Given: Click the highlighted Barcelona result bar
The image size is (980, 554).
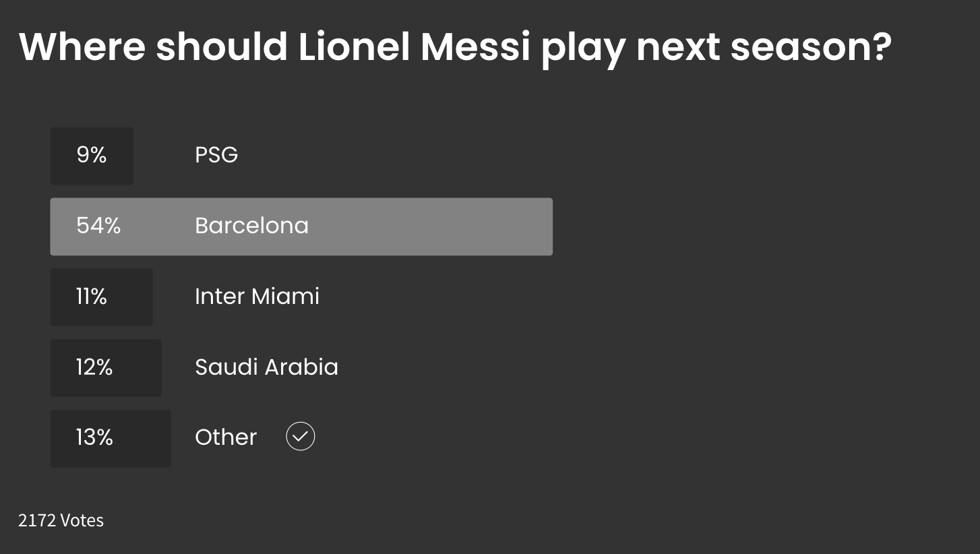Looking at the screenshot, I should tap(301, 226).
